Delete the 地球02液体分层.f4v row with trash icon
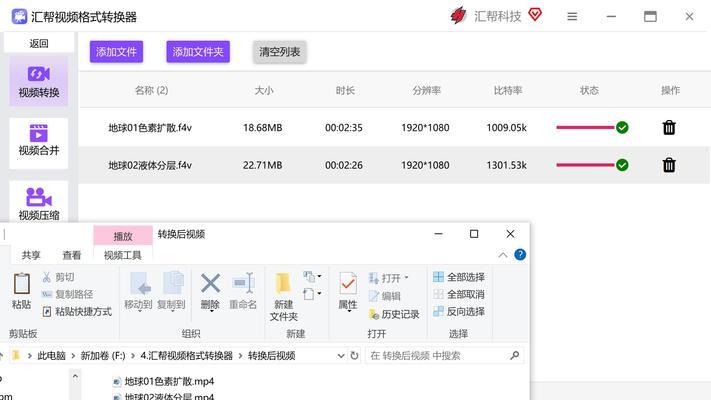 click(669, 165)
